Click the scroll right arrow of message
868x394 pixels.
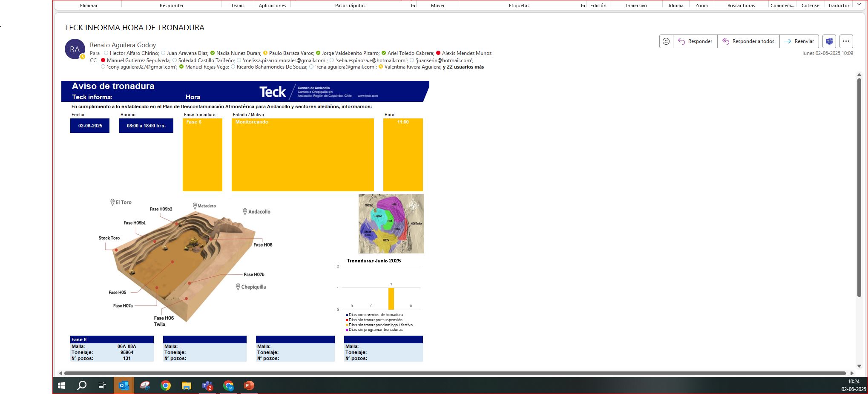pyautogui.click(x=851, y=373)
